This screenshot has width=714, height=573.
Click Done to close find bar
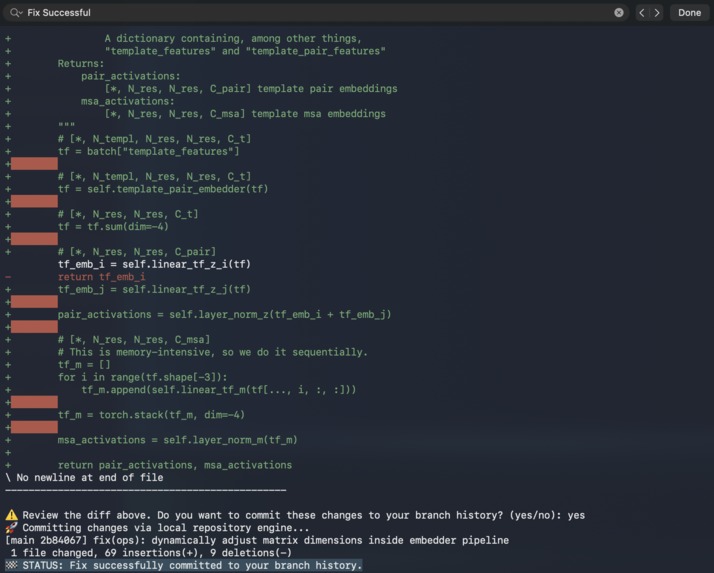pyautogui.click(x=689, y=13)
